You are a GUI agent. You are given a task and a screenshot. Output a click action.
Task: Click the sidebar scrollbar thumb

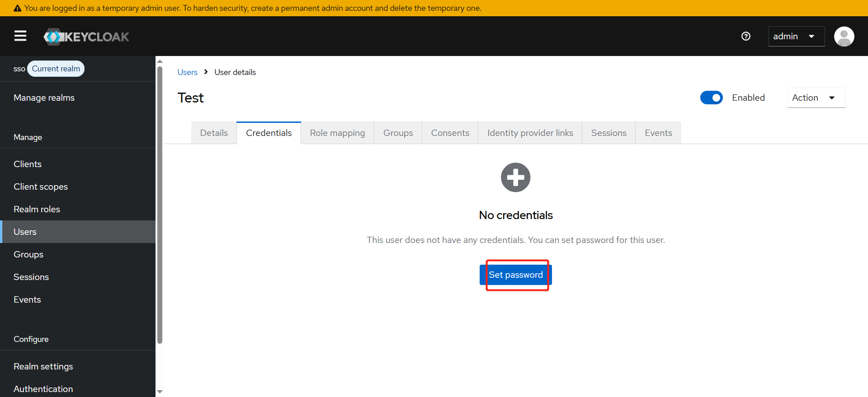pos(160,205)
